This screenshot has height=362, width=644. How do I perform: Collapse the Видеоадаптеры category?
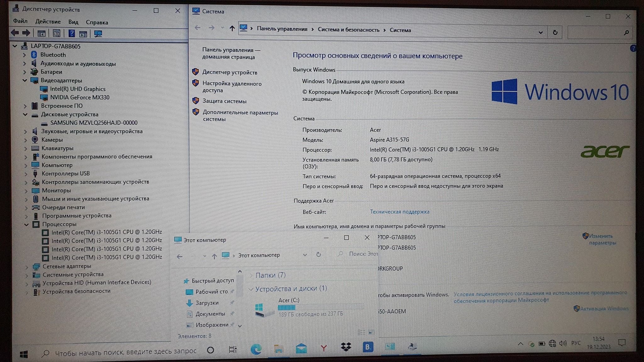click(25, 80)
